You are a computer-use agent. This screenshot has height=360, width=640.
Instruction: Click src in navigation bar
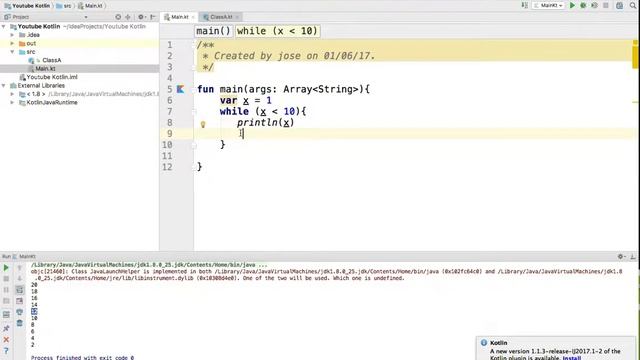tap(64, 6)
